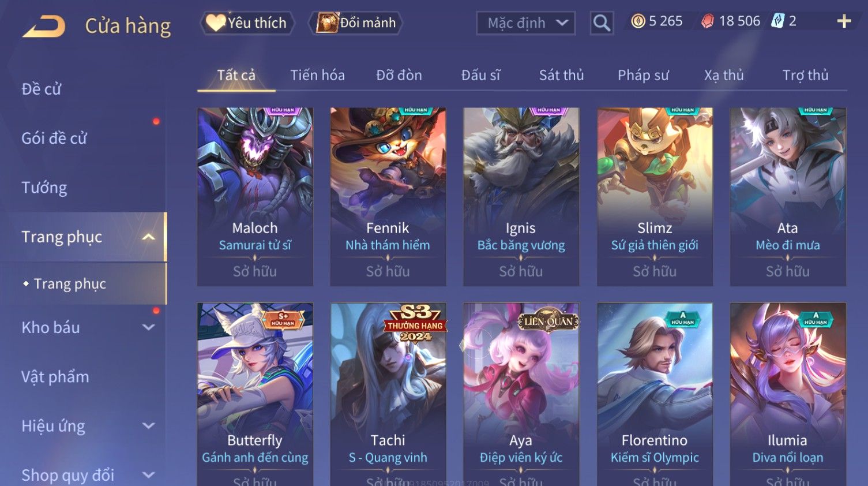
Task: Switch to the Tiến hóa tab
Action: click(317, 75)
